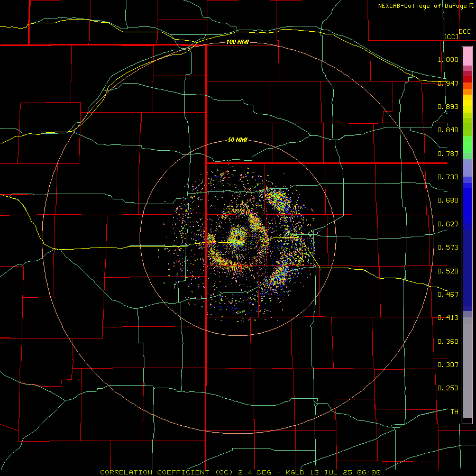This screenshot has height=476, width=476.
Task: Click the 0.253 scale value
Action: tap(448, 388)
